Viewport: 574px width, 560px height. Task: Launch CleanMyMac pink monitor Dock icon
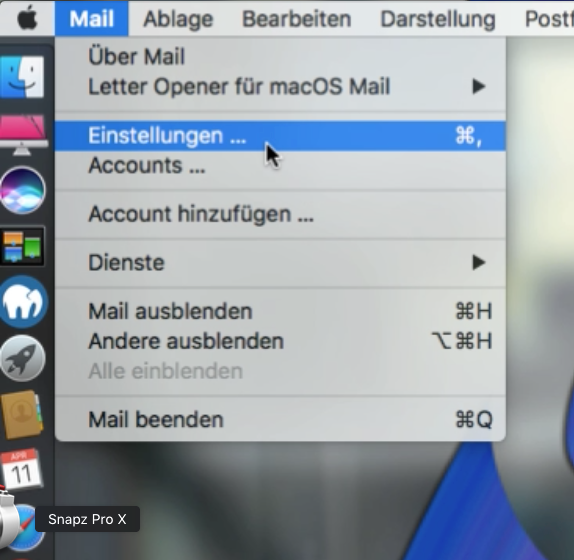pyautogui.click(x=23, y=135)
